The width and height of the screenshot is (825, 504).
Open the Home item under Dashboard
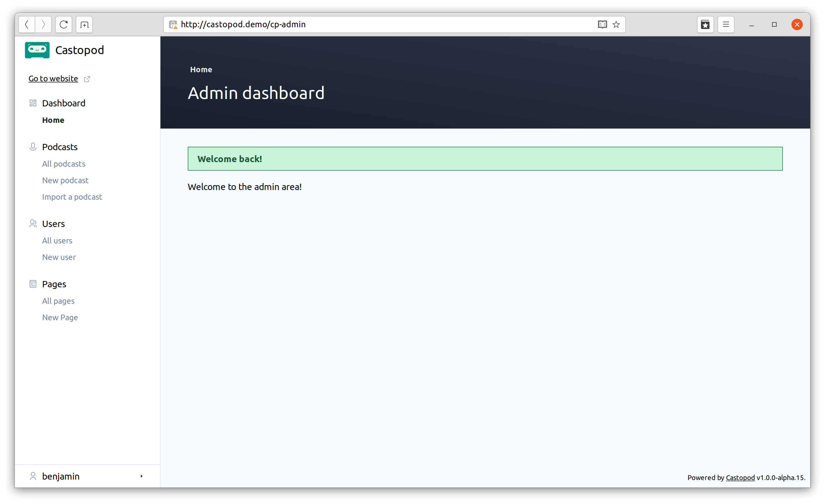pos(53,120)
